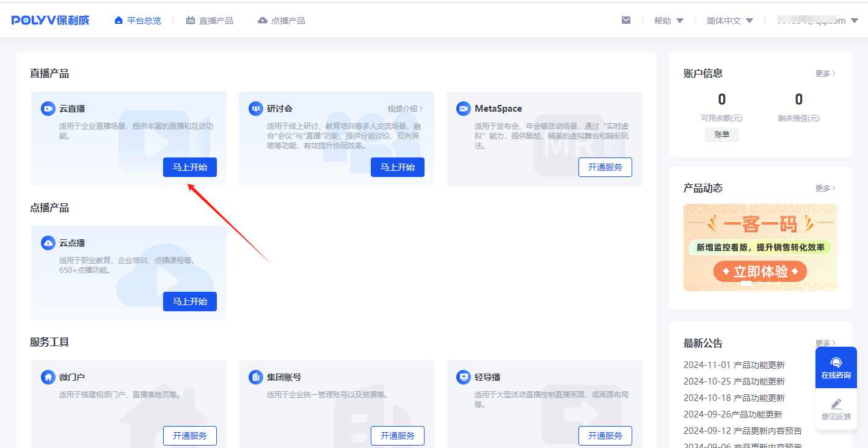
Task: Open the 视频介绍 link in 研讨会 card
Action: click(x=404, y=109)
